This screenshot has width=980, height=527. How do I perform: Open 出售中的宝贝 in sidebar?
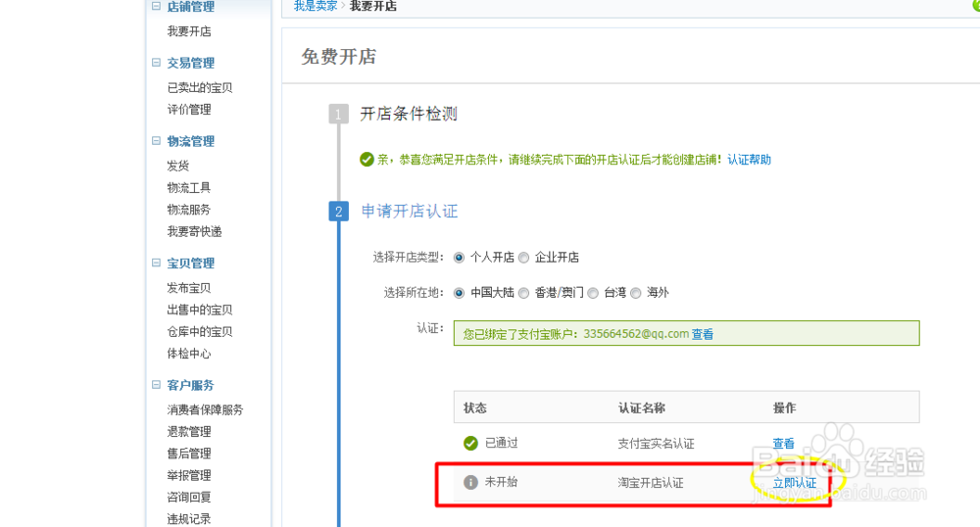click(199, 310)
